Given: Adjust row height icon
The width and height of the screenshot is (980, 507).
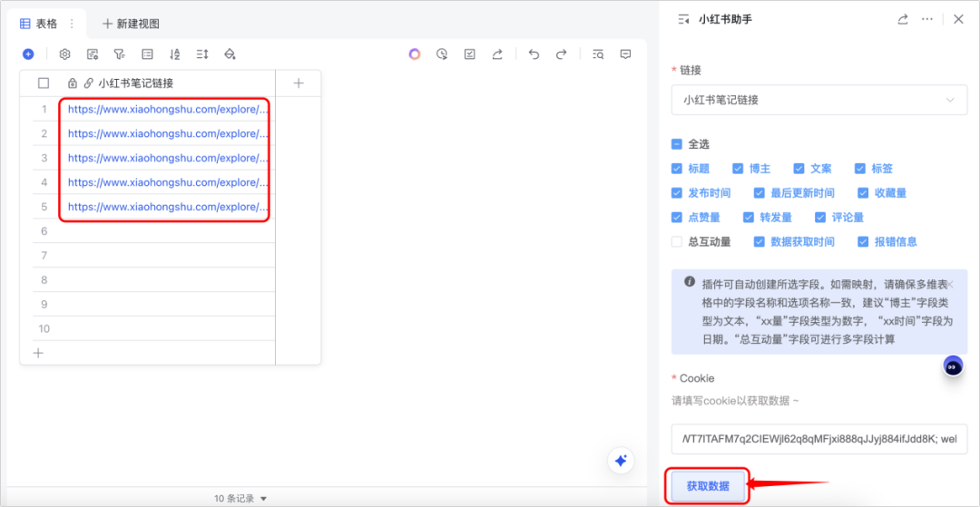Looking at the screenshot, I should click(x=201, y=54).
